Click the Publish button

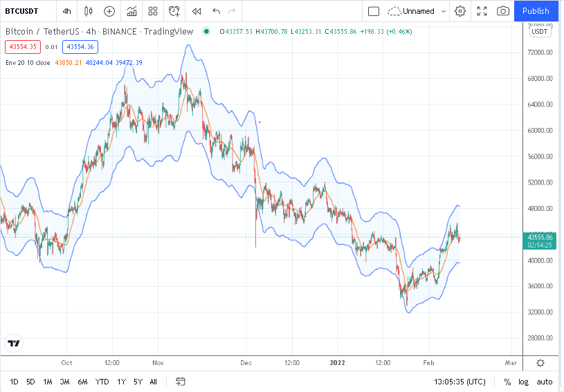point(536,11)
